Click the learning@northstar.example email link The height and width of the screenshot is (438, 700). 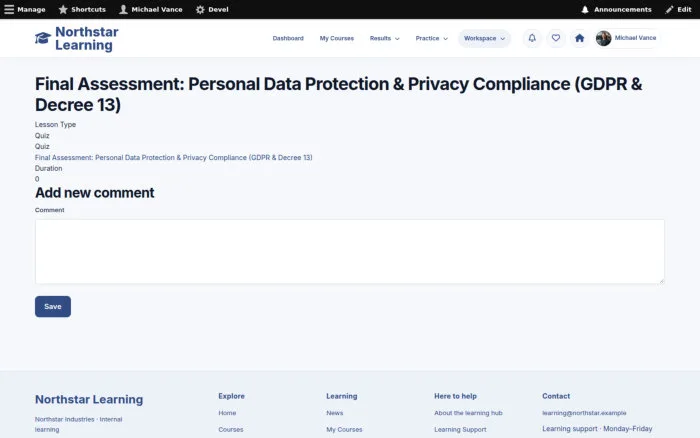[x=584, y=413]
